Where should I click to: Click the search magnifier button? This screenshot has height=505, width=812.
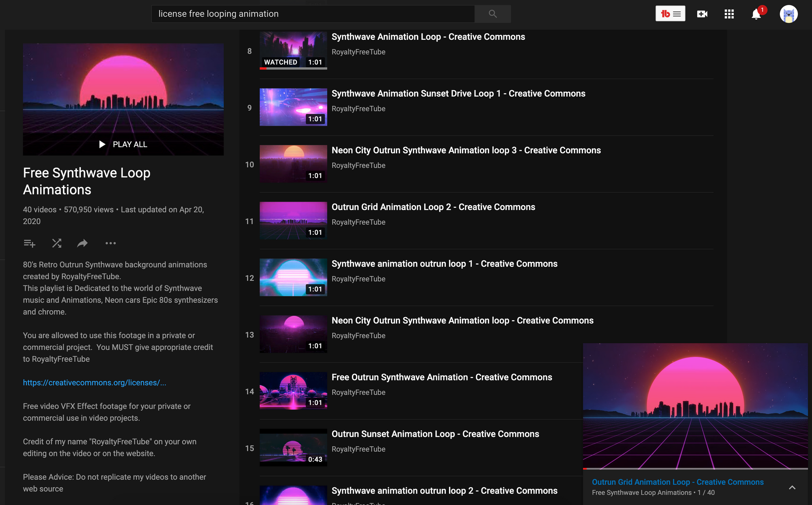[492, 14]
